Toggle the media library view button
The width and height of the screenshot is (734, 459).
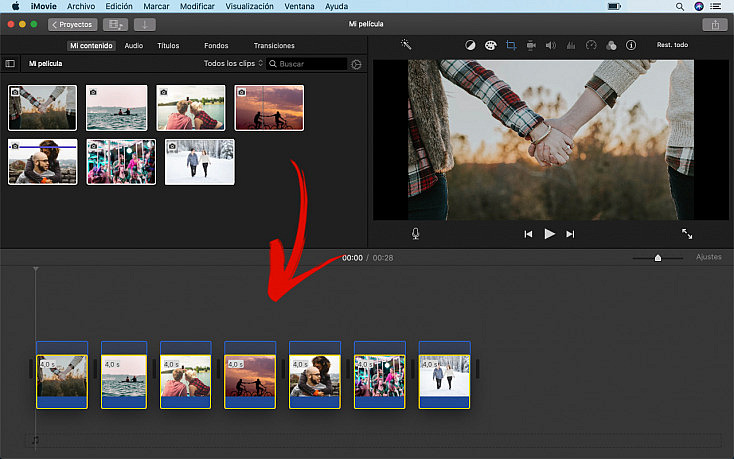coord(115,24)
